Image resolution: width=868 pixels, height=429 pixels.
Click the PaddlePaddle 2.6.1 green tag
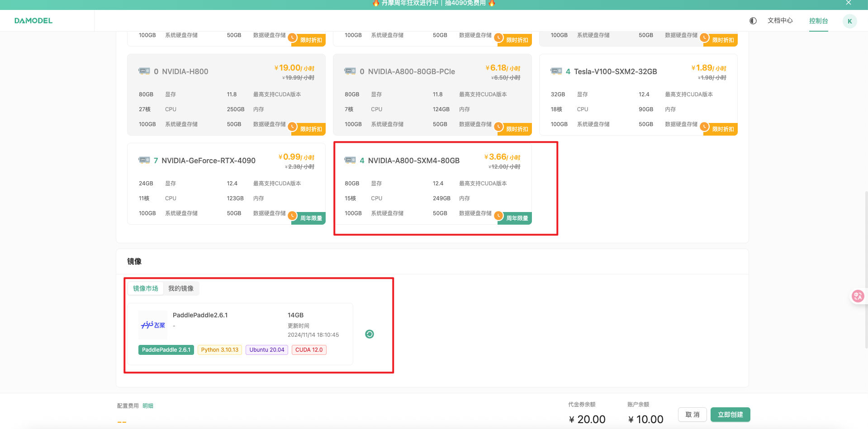click(166, 350)
